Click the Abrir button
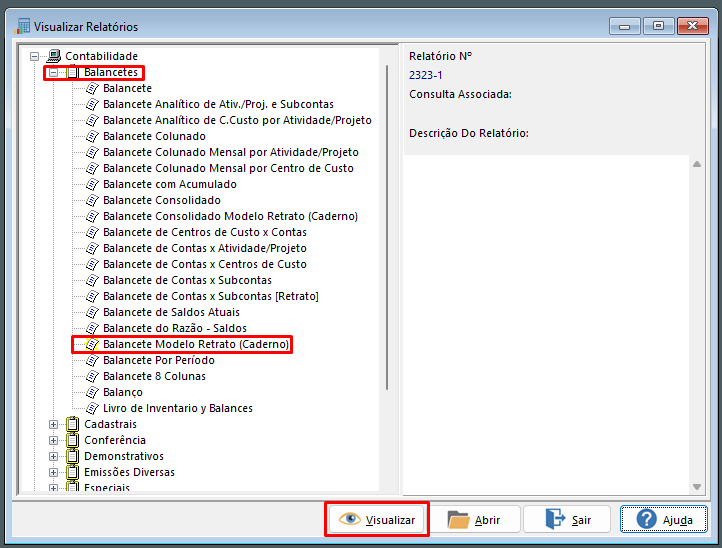This screenshot has width=722, height=548. coord(474,519)
